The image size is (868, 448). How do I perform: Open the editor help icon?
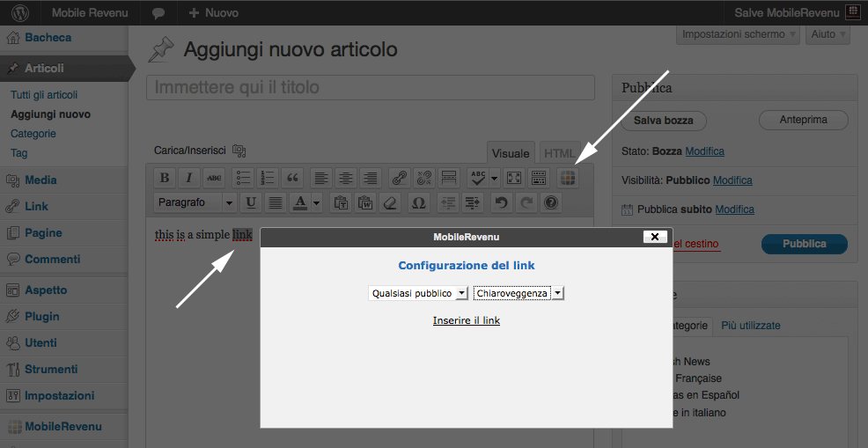coord(550,202)
